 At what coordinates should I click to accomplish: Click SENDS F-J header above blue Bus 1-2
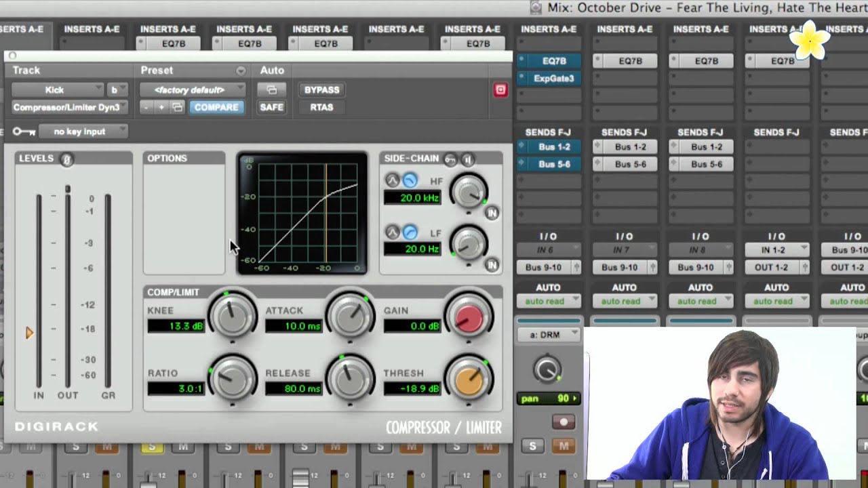pyautogui.click(x=549, y=132)
